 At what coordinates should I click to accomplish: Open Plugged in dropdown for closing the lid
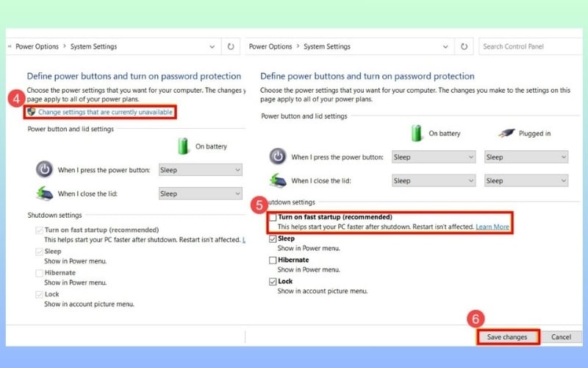(x=526, y=180)
